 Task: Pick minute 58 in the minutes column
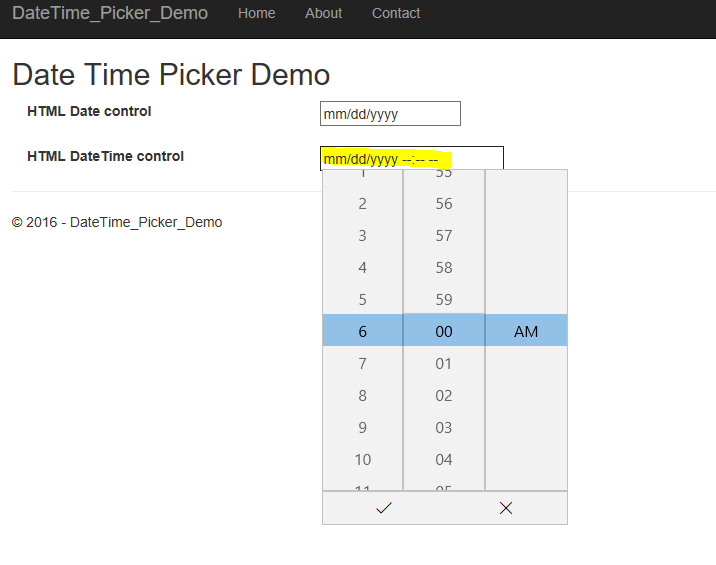pos(444,268)
